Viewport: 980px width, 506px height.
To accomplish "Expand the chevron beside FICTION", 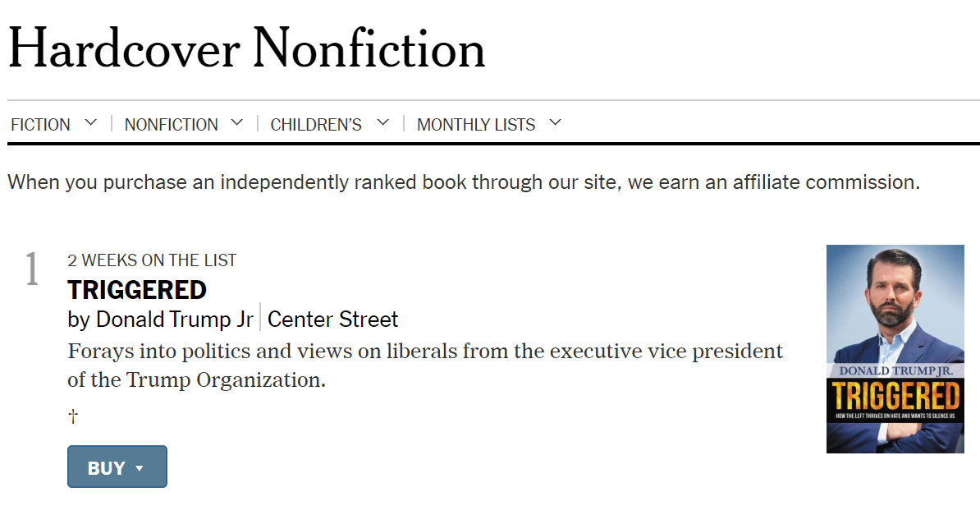I will [x=91, y=123].
